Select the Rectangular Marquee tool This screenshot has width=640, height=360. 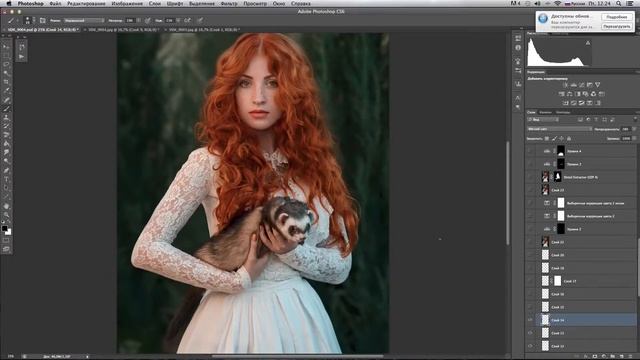click(6, 56)
